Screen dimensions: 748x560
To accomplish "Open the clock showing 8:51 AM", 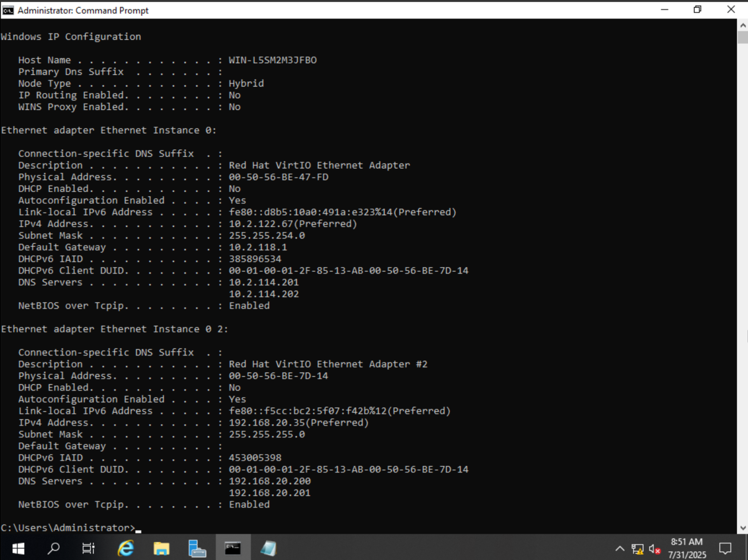I will tap(687, 548).
